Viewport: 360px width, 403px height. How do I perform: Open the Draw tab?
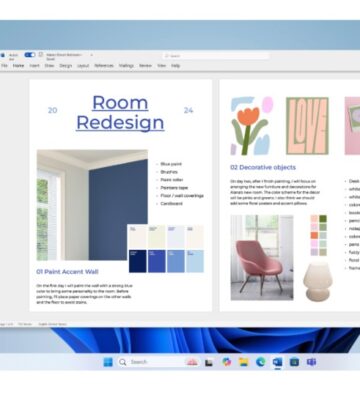click(x=49, y=66)
